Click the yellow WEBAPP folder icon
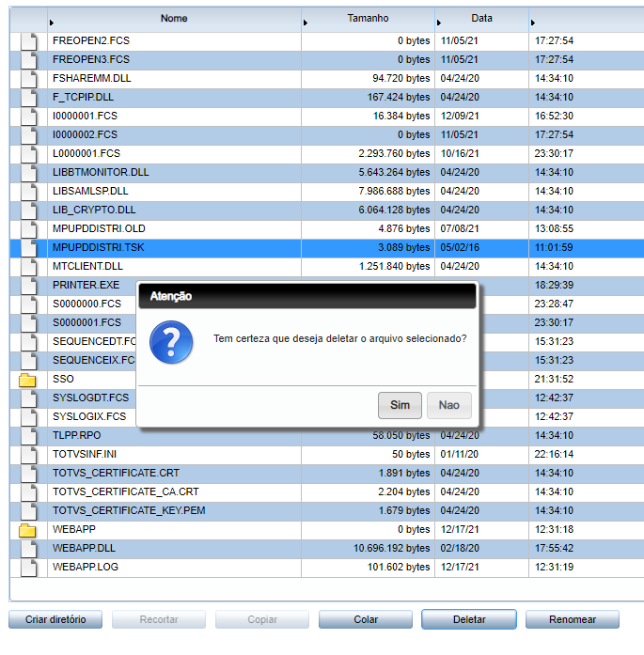Viewport: 644px width, 655px height. (27, 530)
